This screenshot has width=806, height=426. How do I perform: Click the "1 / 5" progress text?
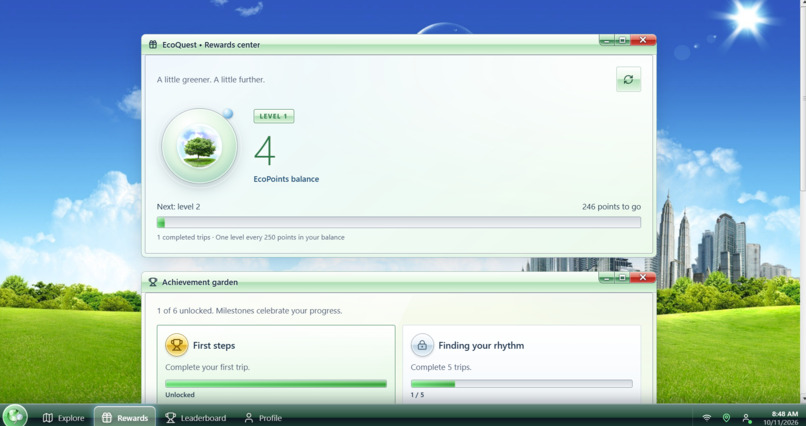(x=417, y=395)
